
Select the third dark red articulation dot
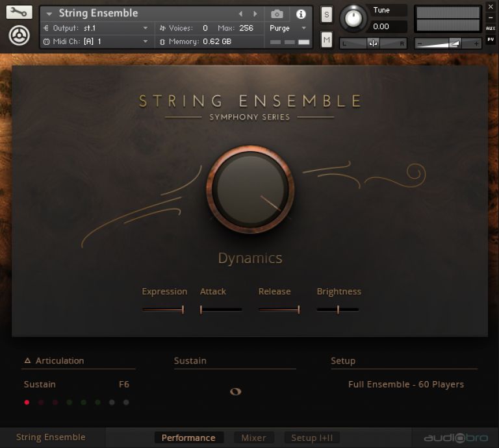pos(55,403)
